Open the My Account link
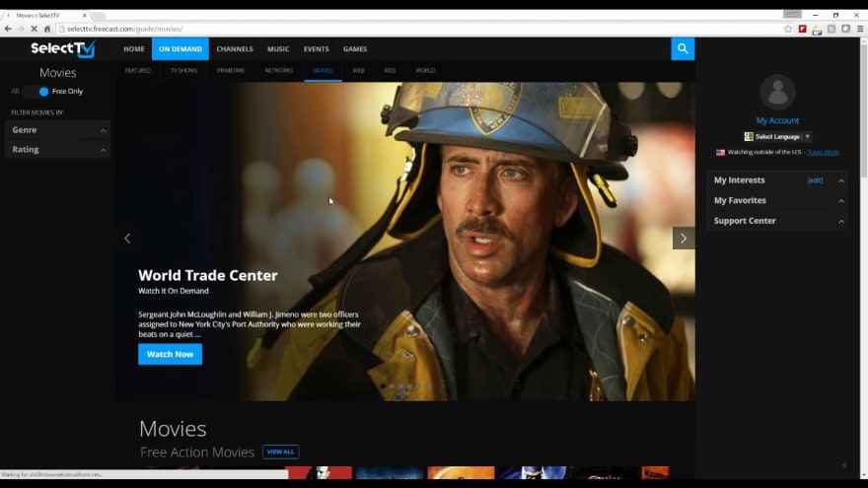 coord(777,120)
